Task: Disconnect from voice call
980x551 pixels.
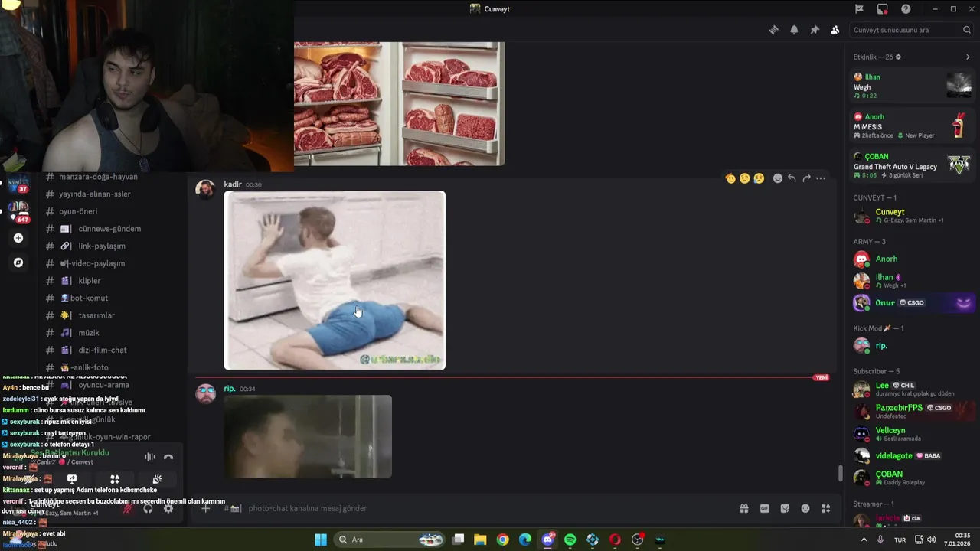Action: tap(168, 457)
